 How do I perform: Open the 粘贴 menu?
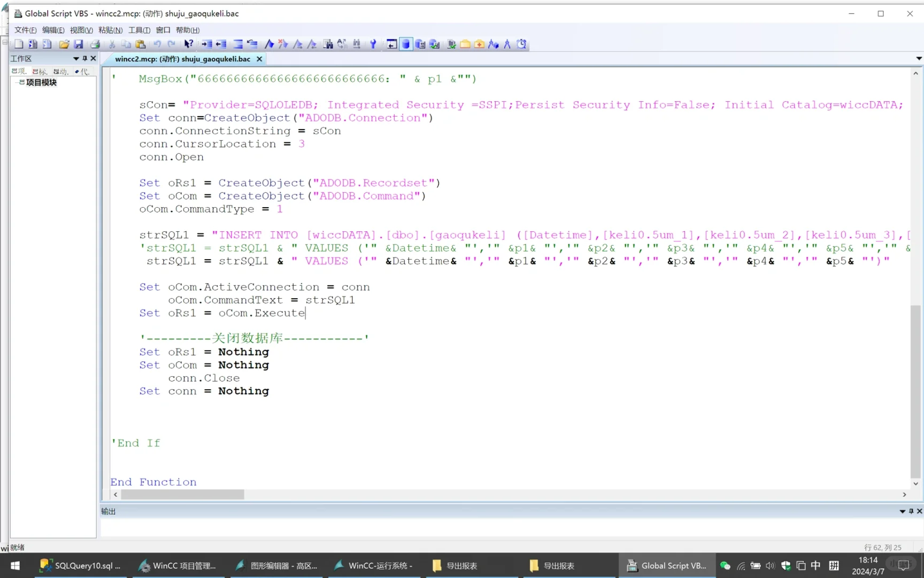tap(111, 30)
